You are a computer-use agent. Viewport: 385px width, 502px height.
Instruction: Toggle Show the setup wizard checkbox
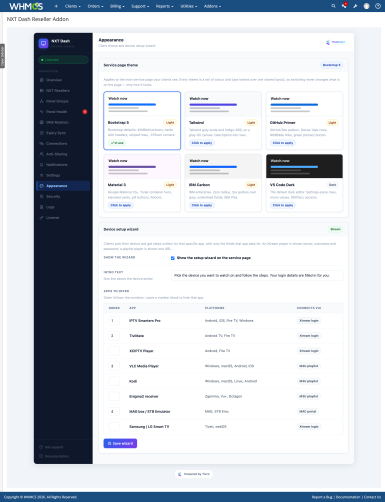click(x=173, y=258)
